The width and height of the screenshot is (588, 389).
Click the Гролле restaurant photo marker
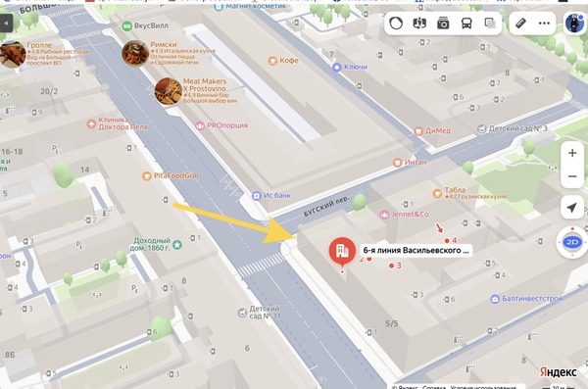coord(13,54)
